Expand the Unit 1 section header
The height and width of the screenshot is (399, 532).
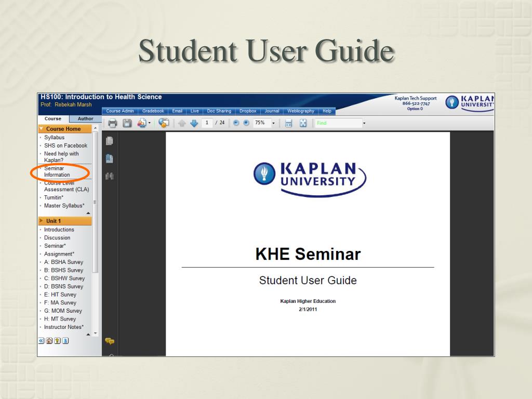coord(65,221)
